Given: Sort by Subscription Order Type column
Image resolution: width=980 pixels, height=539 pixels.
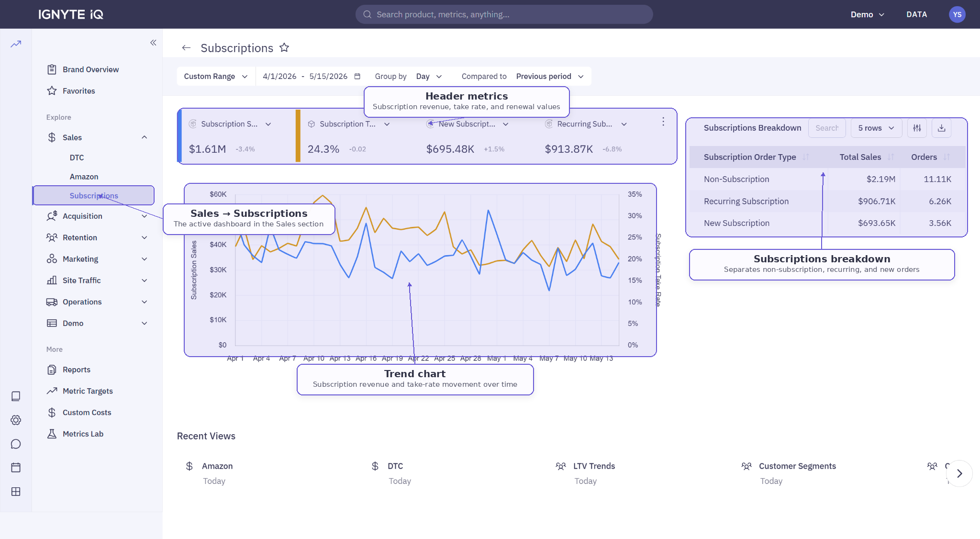Looking at the screenshot, I should tap(805, 157).
